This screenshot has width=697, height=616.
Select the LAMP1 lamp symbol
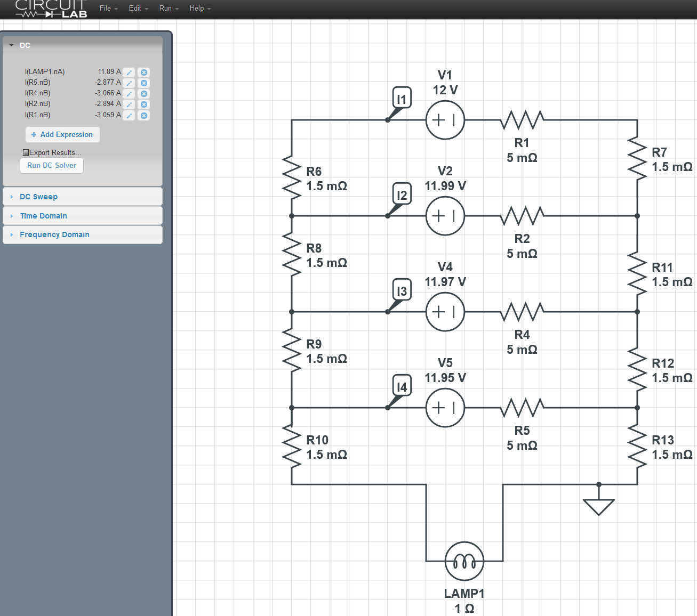pyautogui.click(x=464, y=561)
